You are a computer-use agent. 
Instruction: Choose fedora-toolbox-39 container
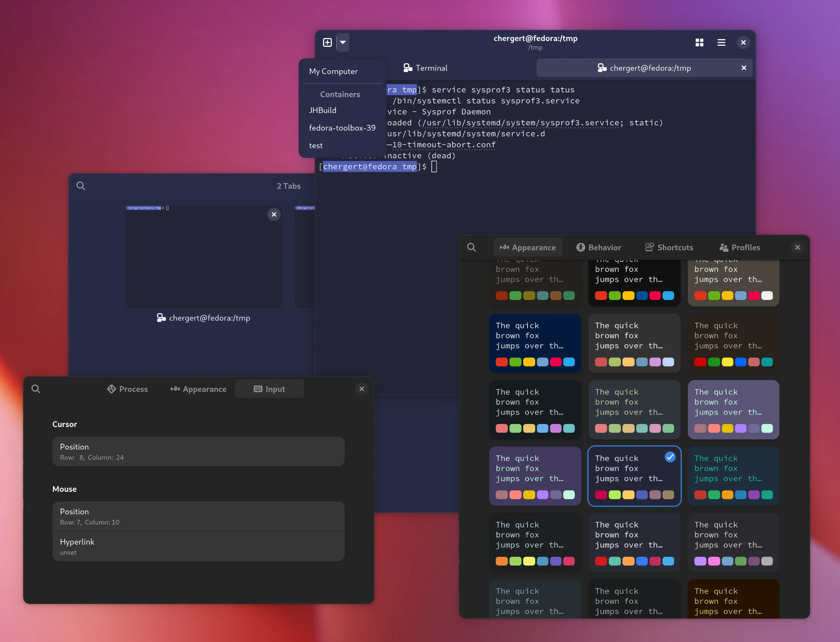pyautogui.click(x=342, y=128)
